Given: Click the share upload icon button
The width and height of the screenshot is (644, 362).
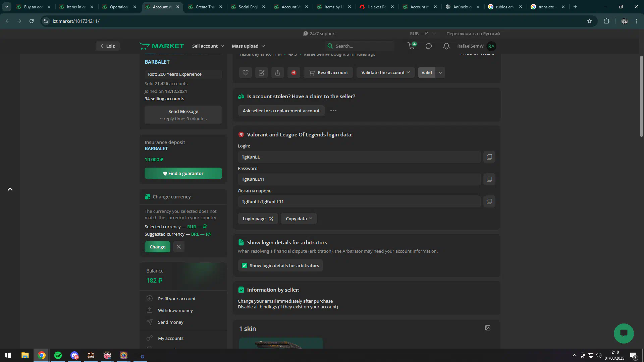Looking at the screenshot, I should pos(278,72).
